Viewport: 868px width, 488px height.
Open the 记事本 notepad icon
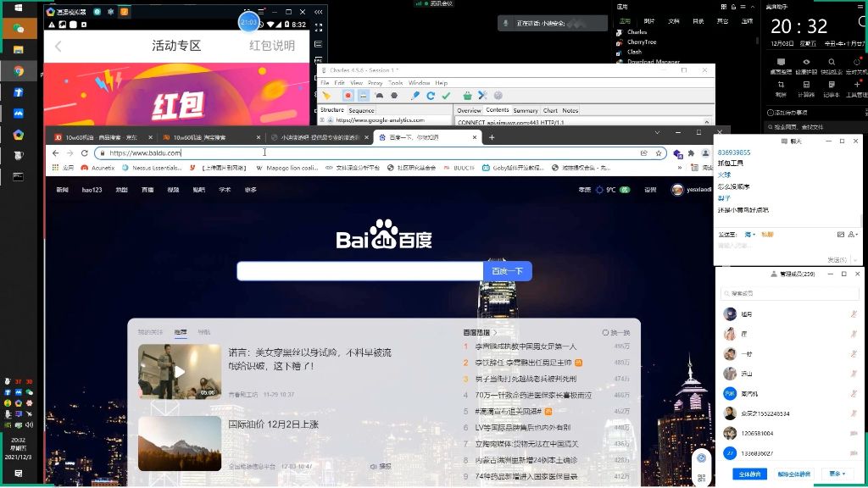832,89
